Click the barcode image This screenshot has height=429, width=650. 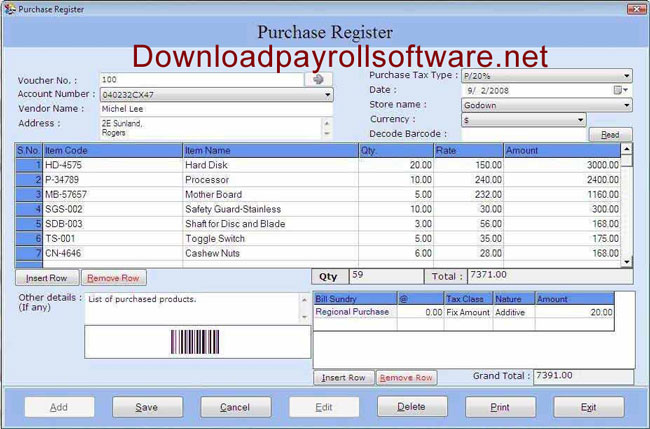coord(195,342)
